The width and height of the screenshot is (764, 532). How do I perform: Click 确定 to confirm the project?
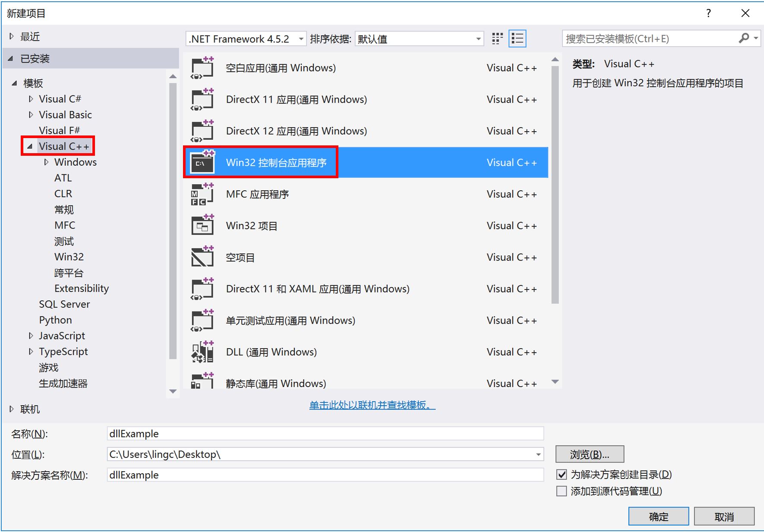click(x=658, y=516)
